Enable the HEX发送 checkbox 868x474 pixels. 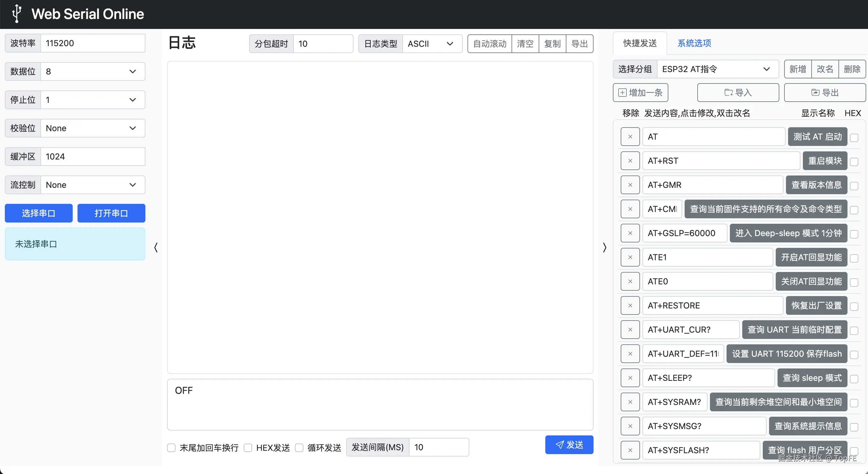tap(248, 448)
